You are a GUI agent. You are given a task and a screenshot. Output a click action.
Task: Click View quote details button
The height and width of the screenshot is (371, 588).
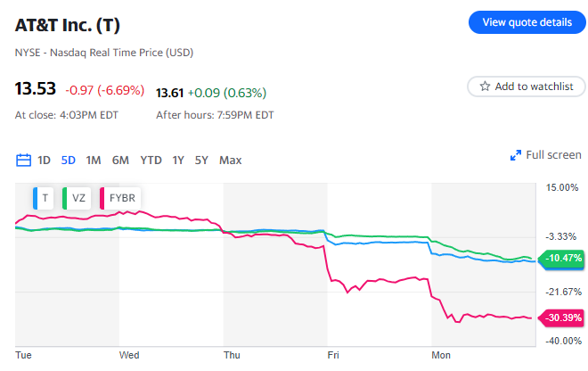click(527, 22)
